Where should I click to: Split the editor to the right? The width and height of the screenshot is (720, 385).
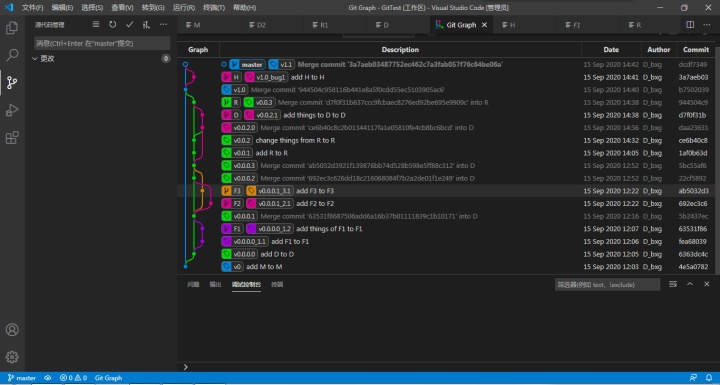[x=690, y=24]
